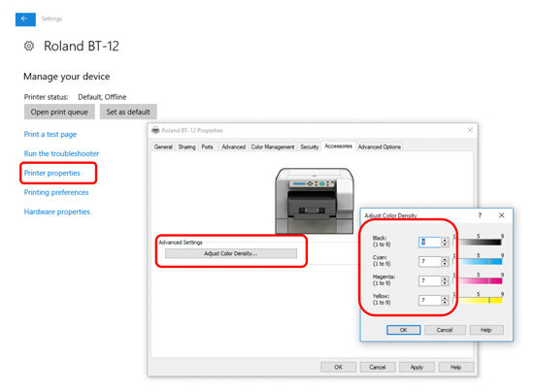This screenshot has height=392, width=534.
Task: Click Open print queue button
Action: [59, 112]
